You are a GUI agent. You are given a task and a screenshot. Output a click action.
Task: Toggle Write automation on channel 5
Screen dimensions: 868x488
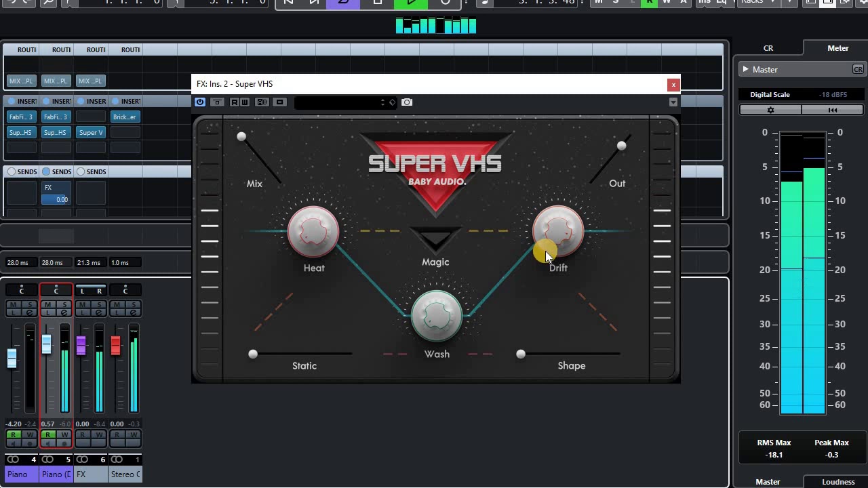64,435
